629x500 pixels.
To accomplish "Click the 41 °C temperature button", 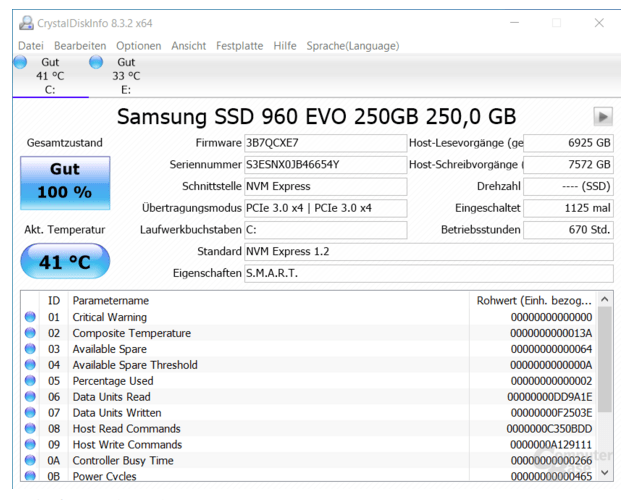I will (65, 261).
